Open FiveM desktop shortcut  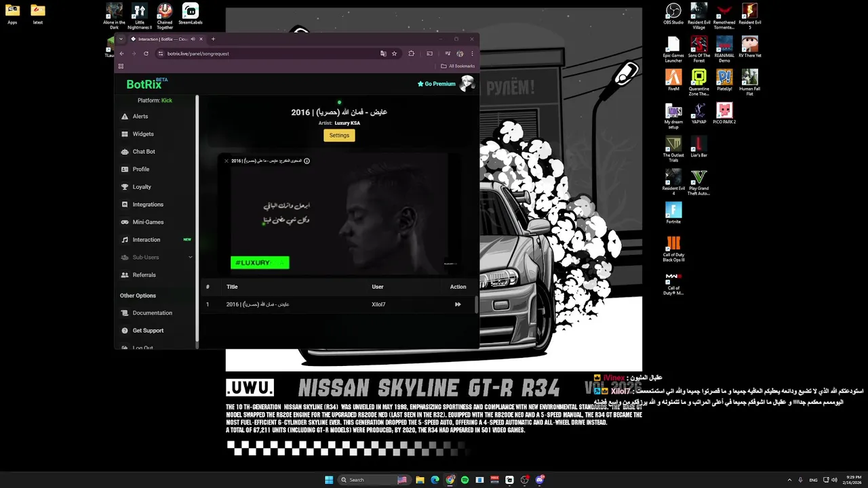[x=673, y=80]
